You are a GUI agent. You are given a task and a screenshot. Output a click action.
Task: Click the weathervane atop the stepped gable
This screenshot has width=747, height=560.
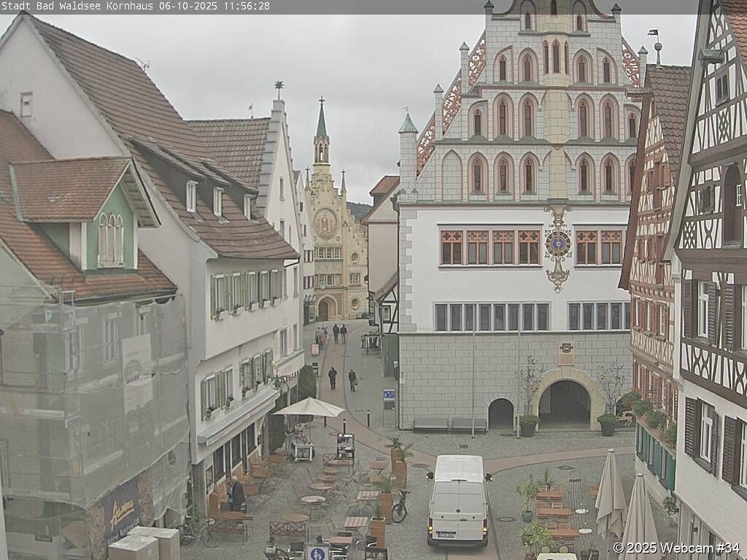278,89
